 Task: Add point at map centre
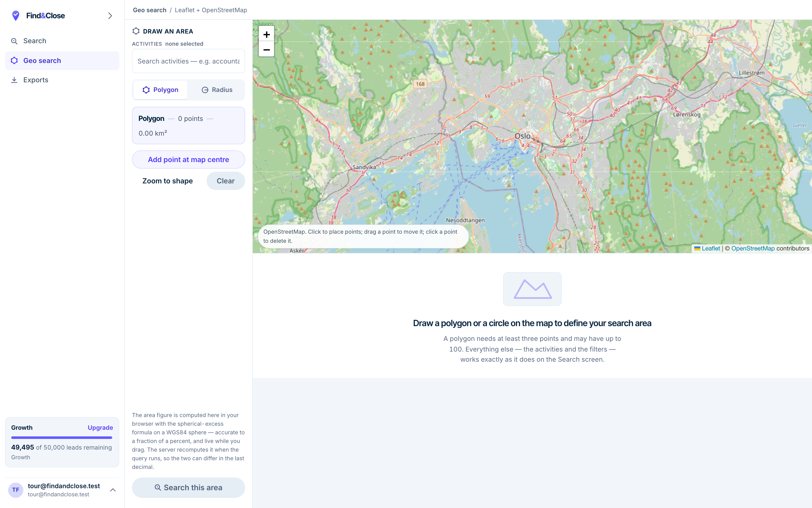pyautogui.click(x=189, y=160)
